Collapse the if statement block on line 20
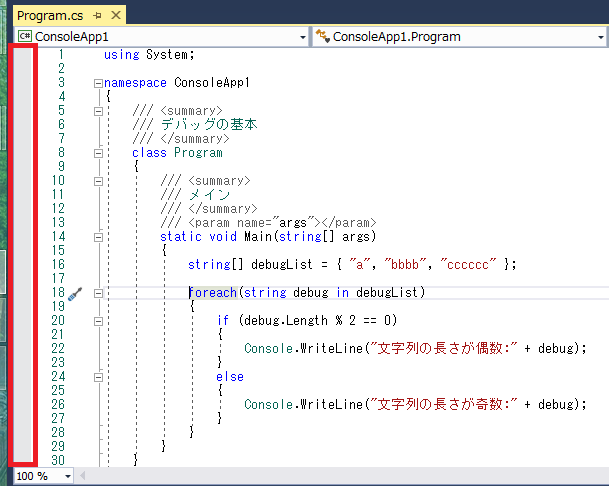Image resolution: width=609 pixels, height=486 pixels. [x=98, y=321]
